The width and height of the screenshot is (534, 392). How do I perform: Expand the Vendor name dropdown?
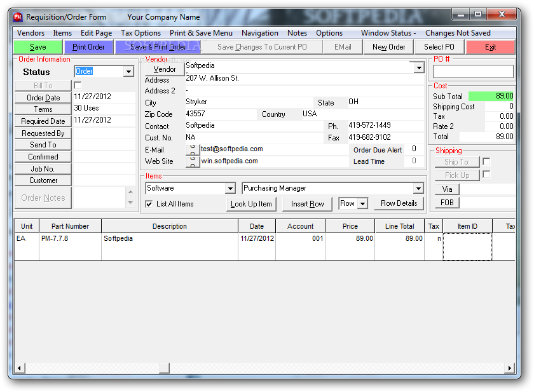pos(419,68)
